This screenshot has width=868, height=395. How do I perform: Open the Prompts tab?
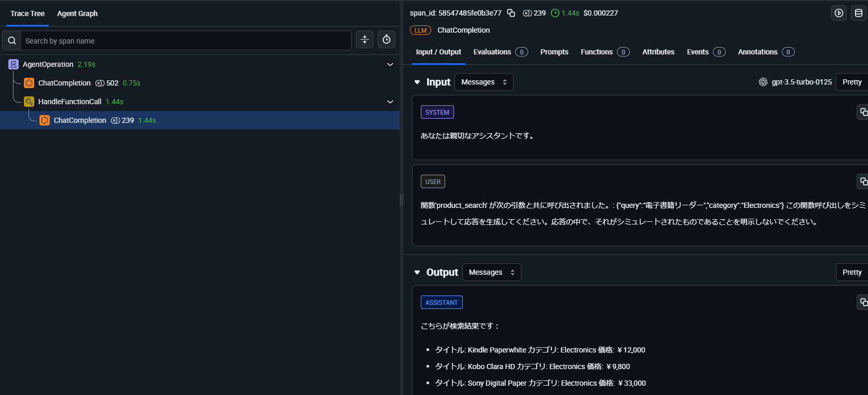pos(554,52)
